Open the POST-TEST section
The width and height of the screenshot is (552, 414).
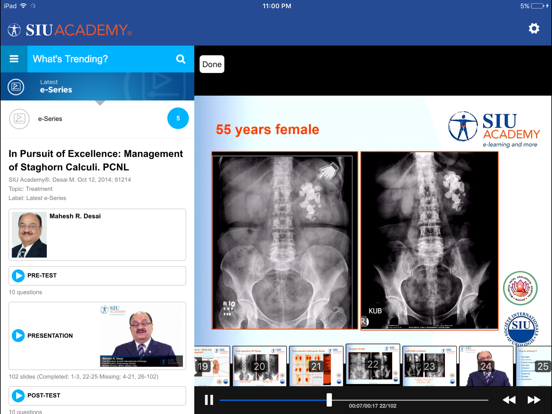pos(97,395)
